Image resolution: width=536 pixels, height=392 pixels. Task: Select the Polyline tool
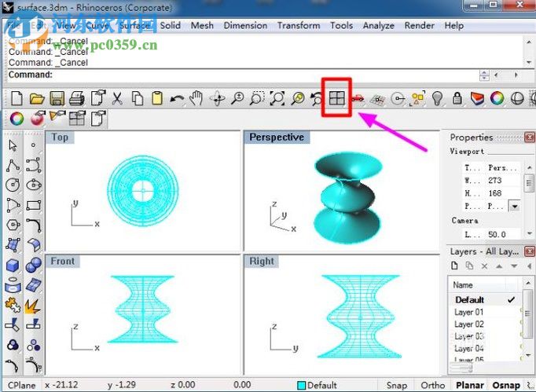click(x=13, y=166)
